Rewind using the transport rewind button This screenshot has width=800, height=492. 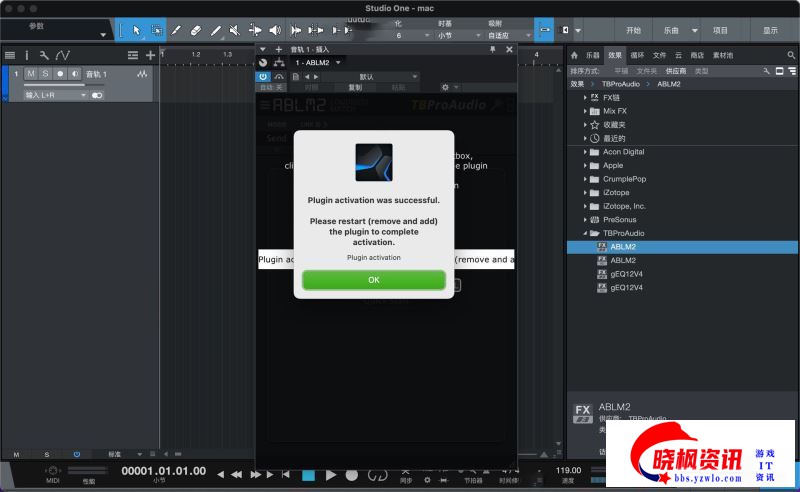coord(236,475)
